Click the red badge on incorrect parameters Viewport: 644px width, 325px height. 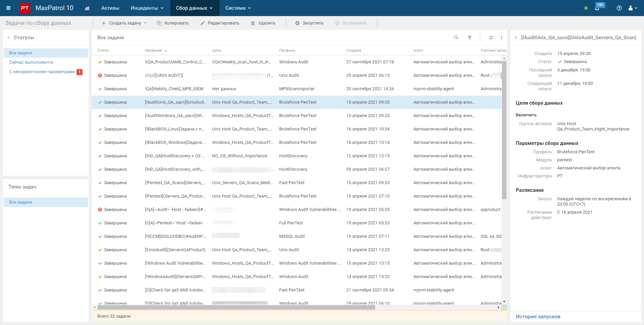[x=80, y=72]
